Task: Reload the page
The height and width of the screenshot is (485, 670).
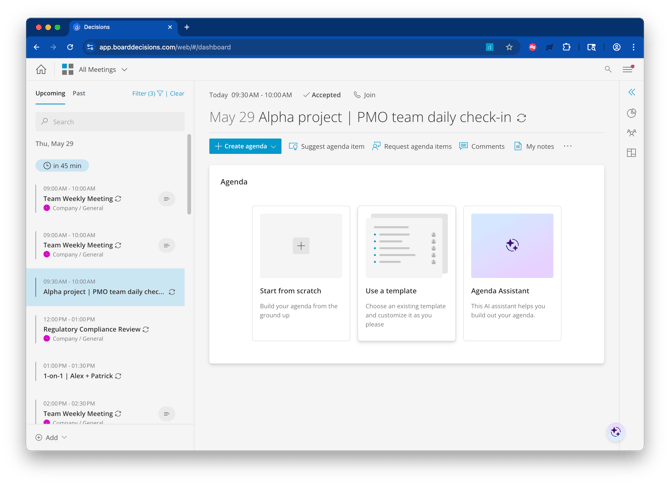Action: tap(70, 47)
